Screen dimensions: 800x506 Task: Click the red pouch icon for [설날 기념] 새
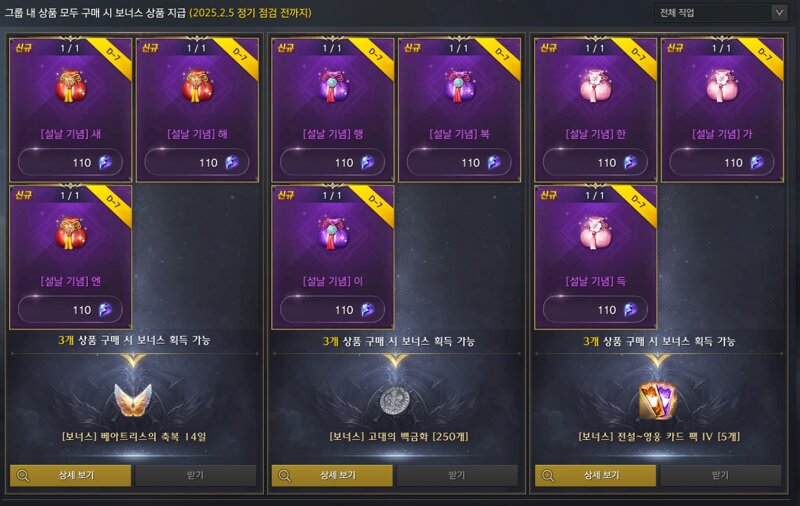71,86
